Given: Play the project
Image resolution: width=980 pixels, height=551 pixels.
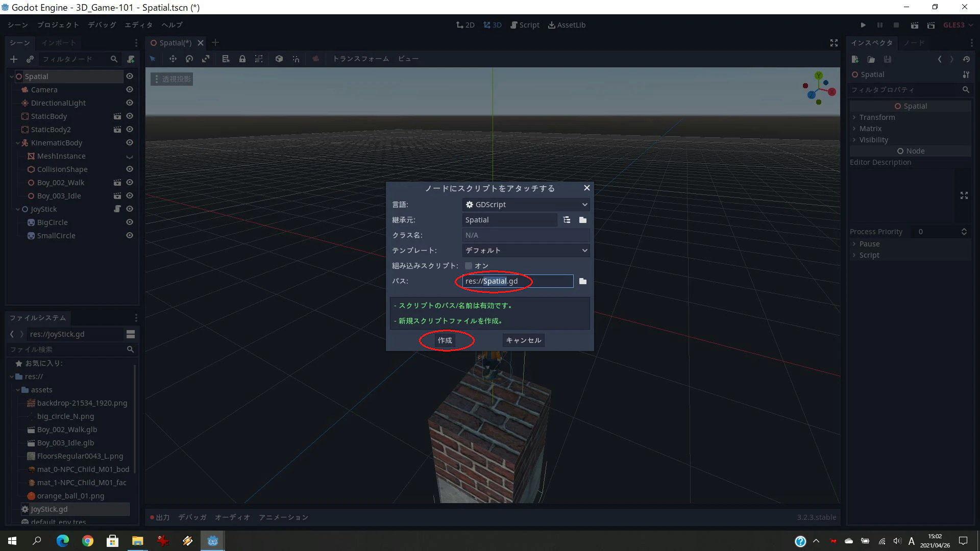Looking at the screenshot, I should [863, 25].
